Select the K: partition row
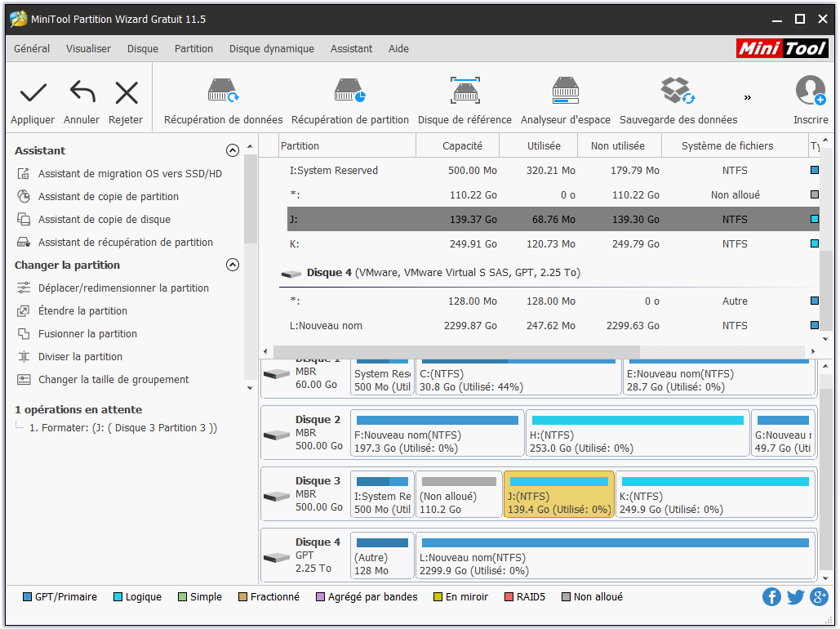This screenshot has height=629, width=840. pos(553,244)
